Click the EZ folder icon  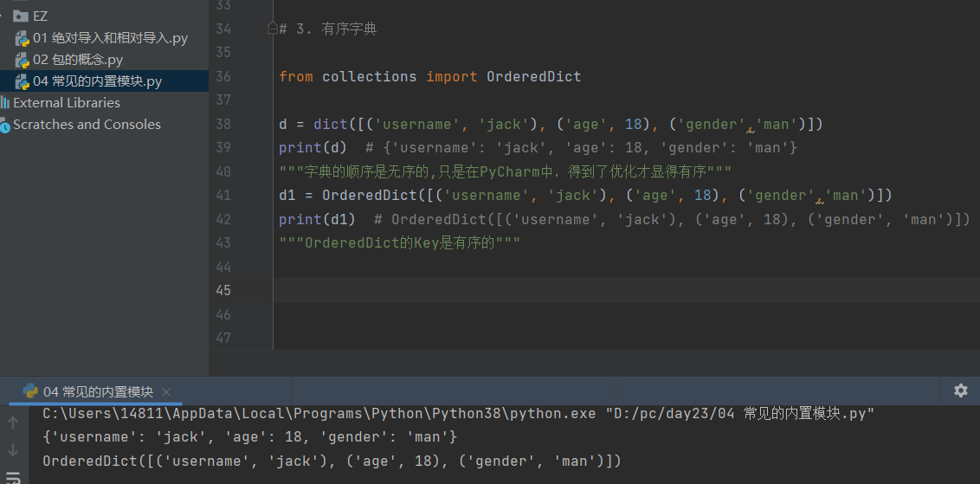pos(21,16)
